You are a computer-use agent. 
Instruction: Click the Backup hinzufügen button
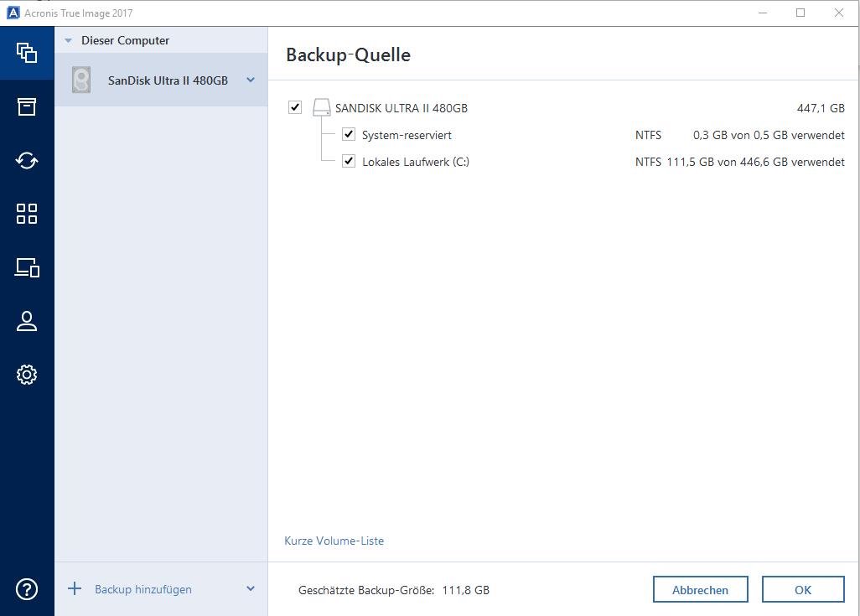click(x=143, y=590)
